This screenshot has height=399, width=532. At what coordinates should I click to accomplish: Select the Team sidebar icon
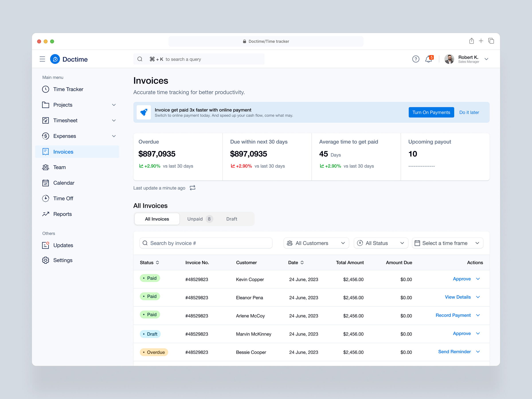pyautogui.click(x=46, y=167)
